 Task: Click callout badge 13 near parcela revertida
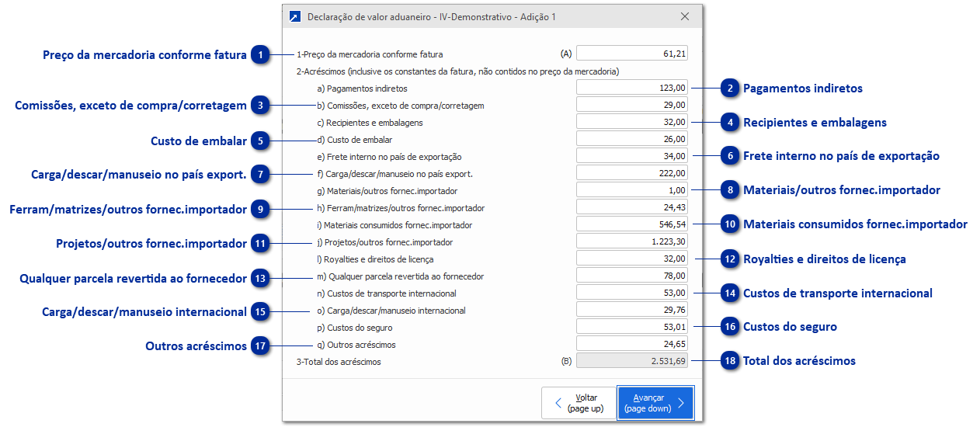coord(262,278)
